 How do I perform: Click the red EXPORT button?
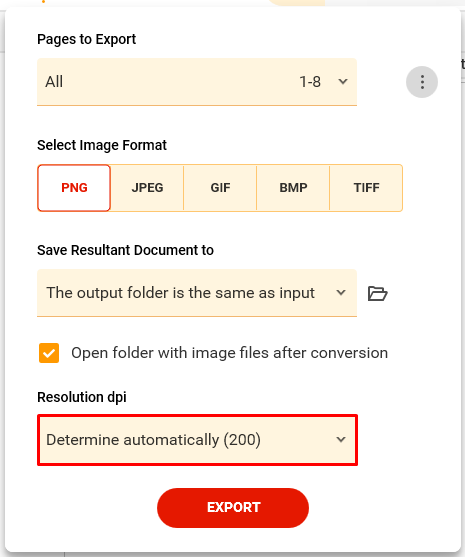coord(233,508)
